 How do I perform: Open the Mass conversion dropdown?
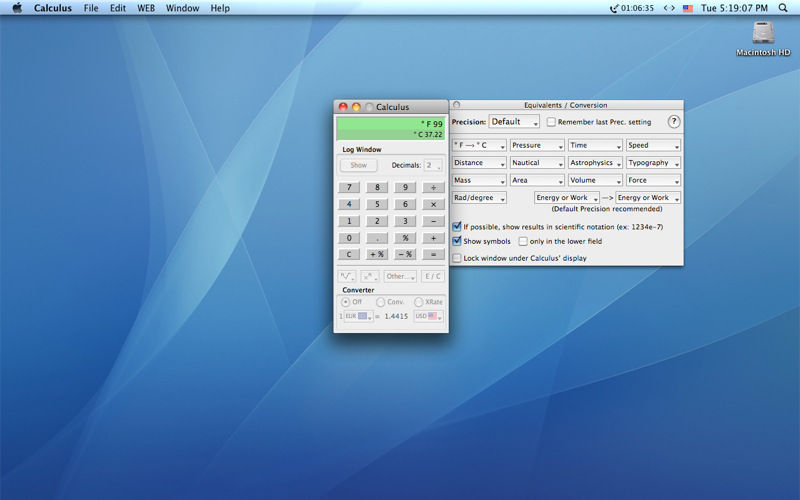tap(479, 180)
